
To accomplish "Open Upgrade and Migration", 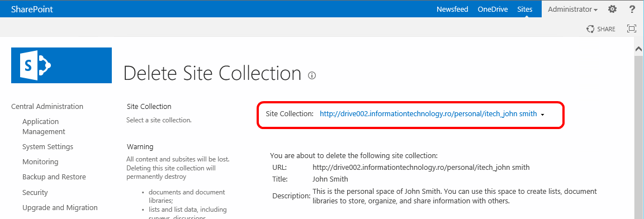I will click(x=60, y=207).
